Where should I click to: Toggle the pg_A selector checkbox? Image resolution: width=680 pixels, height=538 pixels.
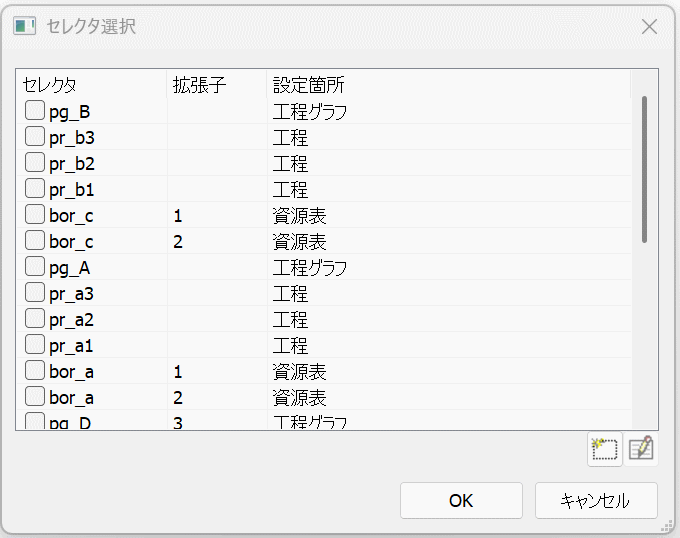point(34,267)
